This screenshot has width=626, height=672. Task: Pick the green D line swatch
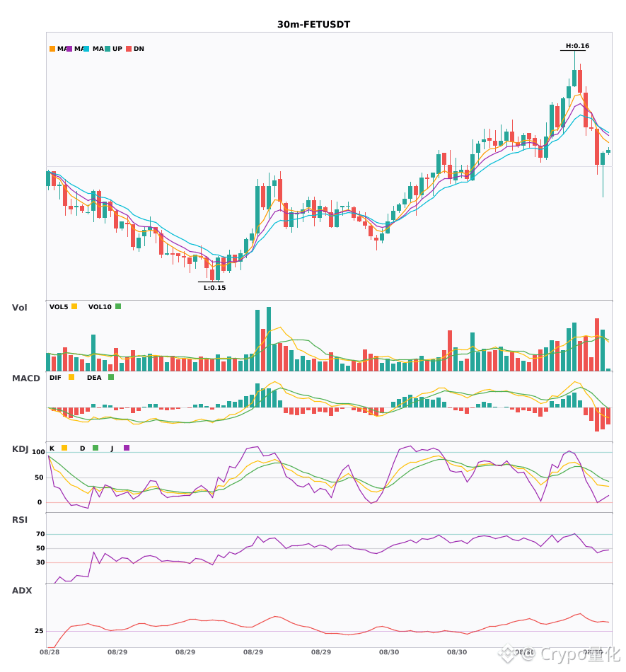(x=95, y=448)
